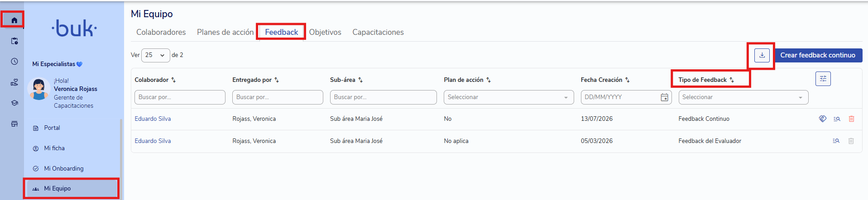Click the Entregado por search field
The image size is (868, 200).
pyautogui.click(x=278, y=97)
